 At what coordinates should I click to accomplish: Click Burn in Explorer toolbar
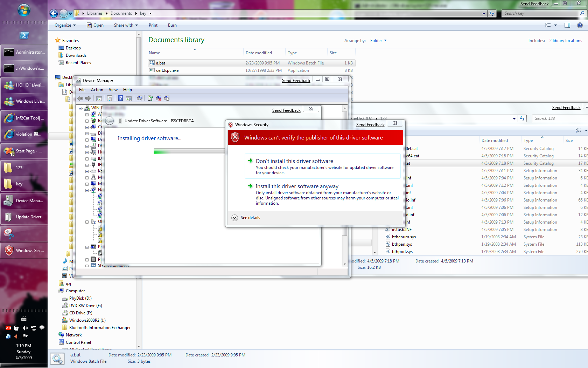click(172, 25)
